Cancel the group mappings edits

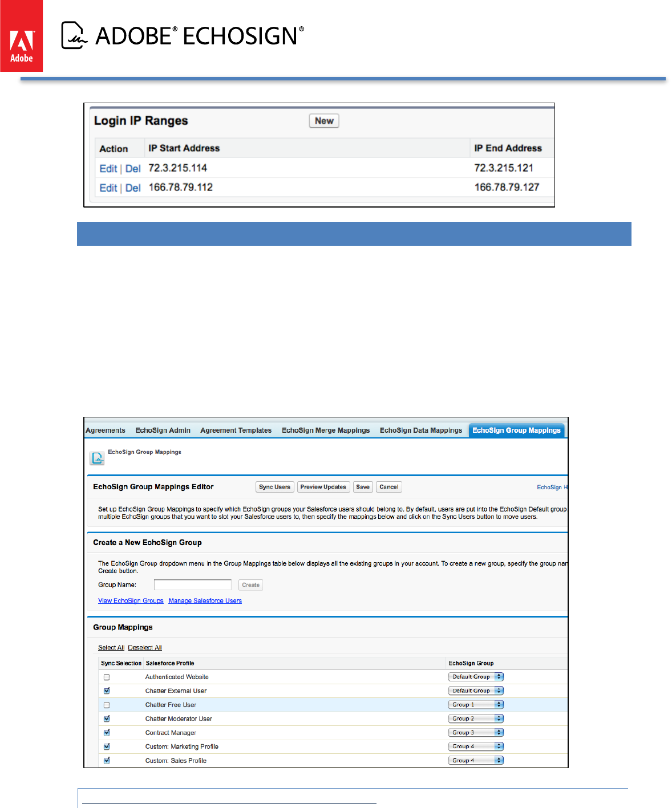[389, 487]
